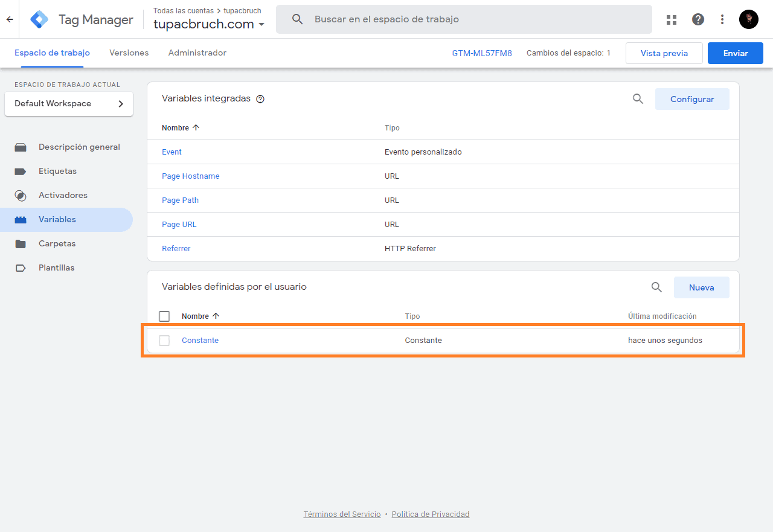
Task: Open search in the Variables integradas panel
Action: (x=638, y=98)
